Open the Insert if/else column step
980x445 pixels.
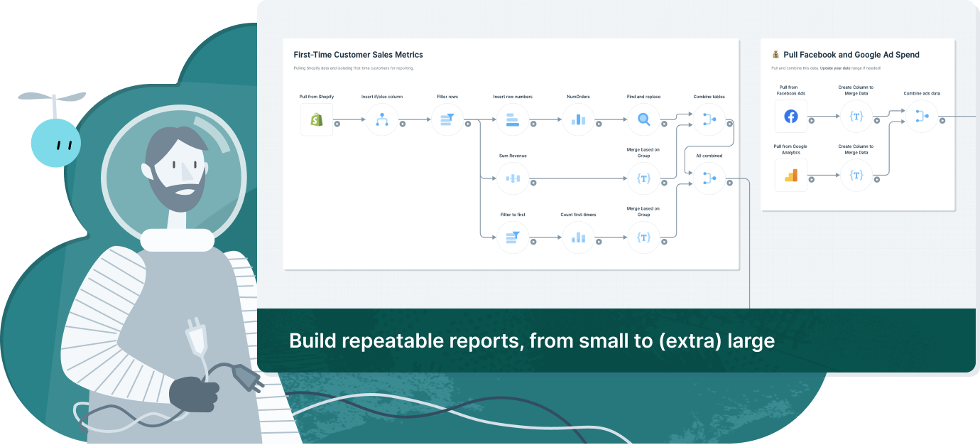point(382,119)
